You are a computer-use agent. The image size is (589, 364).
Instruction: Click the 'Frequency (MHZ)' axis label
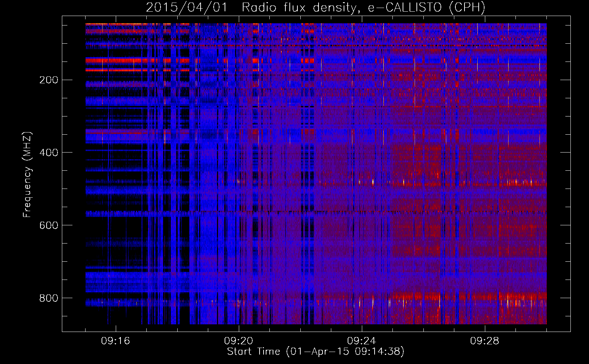[27, 174]
